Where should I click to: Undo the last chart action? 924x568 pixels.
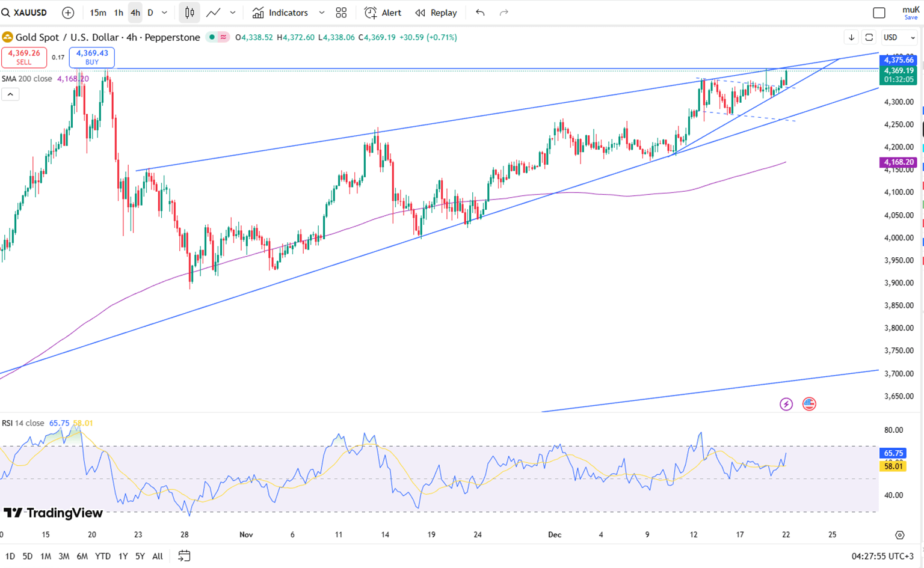480,13
